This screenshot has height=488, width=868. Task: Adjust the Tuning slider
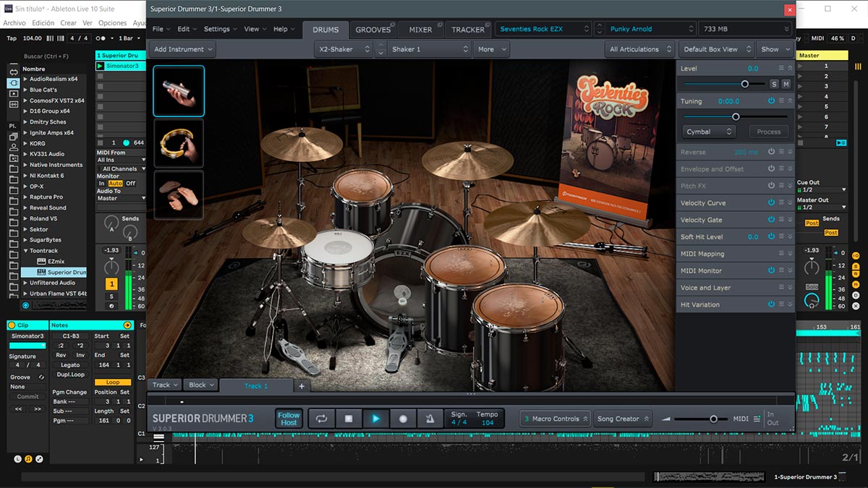click(736, 116)
